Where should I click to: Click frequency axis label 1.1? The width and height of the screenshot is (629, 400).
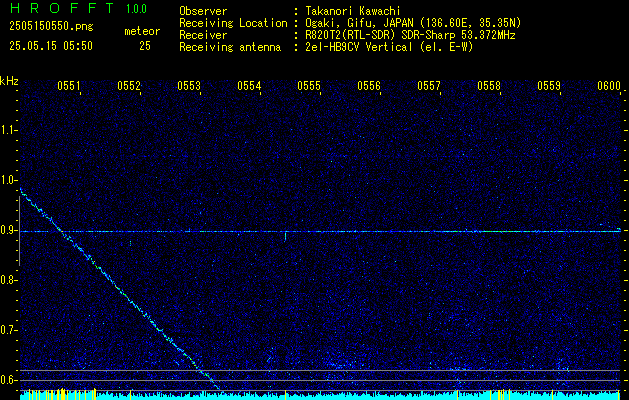pos(8,130)
